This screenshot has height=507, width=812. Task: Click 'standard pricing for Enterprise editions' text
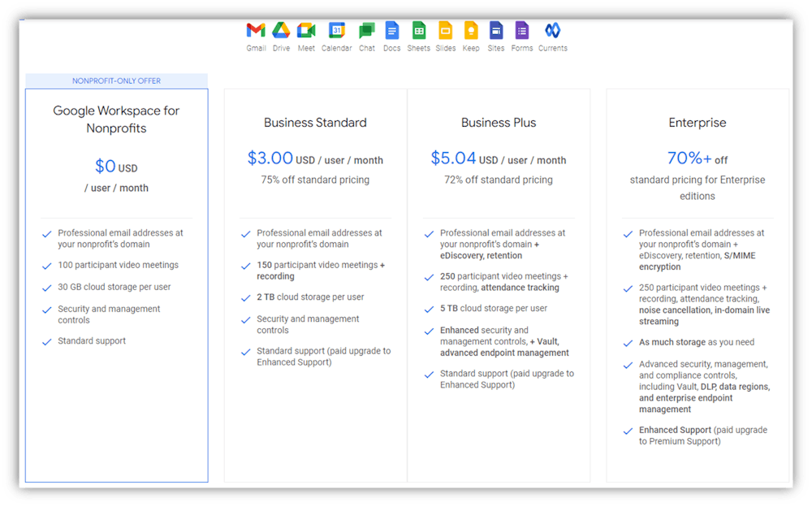[698, 188]
